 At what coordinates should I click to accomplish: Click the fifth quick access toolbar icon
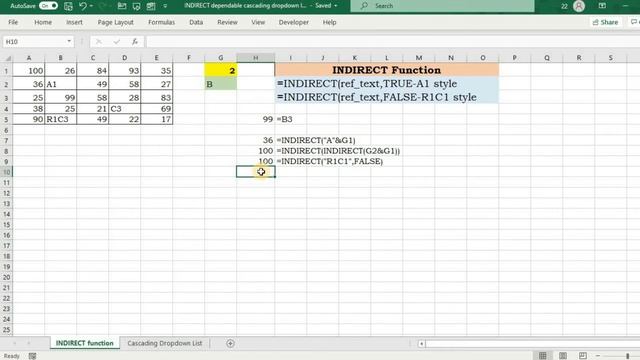[136, 6]
